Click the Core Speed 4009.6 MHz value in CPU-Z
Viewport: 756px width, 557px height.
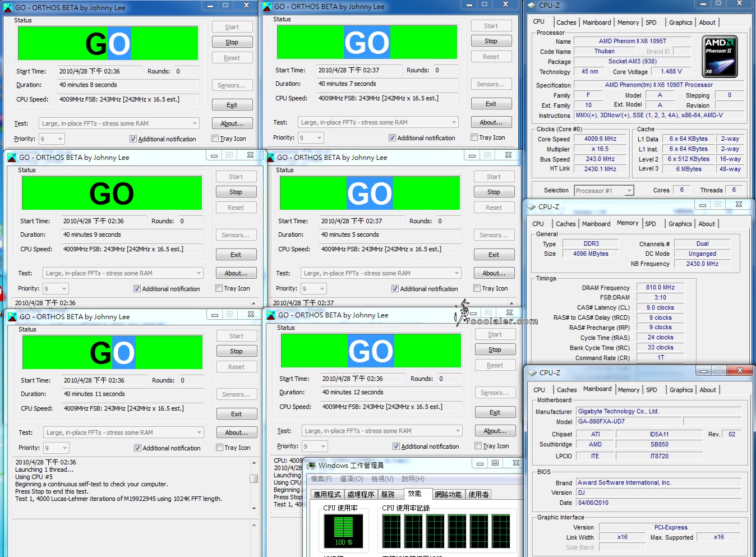point(600,139)
